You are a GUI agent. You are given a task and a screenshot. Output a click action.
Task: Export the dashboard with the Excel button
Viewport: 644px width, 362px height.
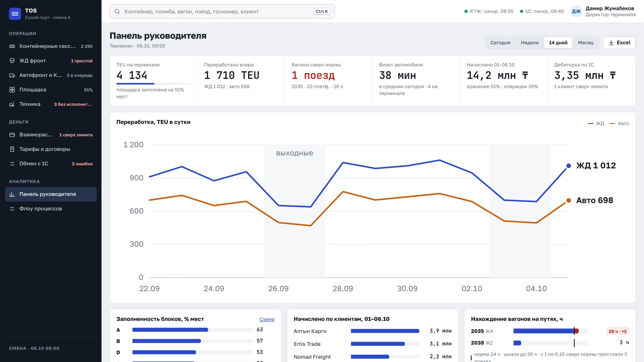pyautogui.click(x=619, y=43)
